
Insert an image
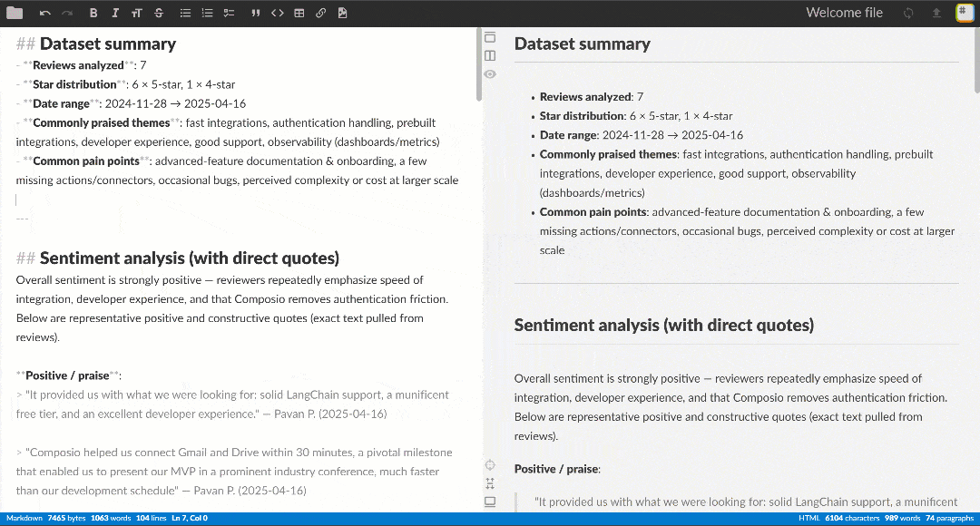343,13
